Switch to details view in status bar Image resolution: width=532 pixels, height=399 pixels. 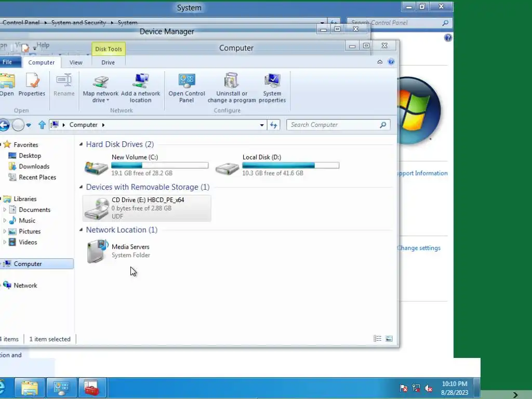coord(377,339)
